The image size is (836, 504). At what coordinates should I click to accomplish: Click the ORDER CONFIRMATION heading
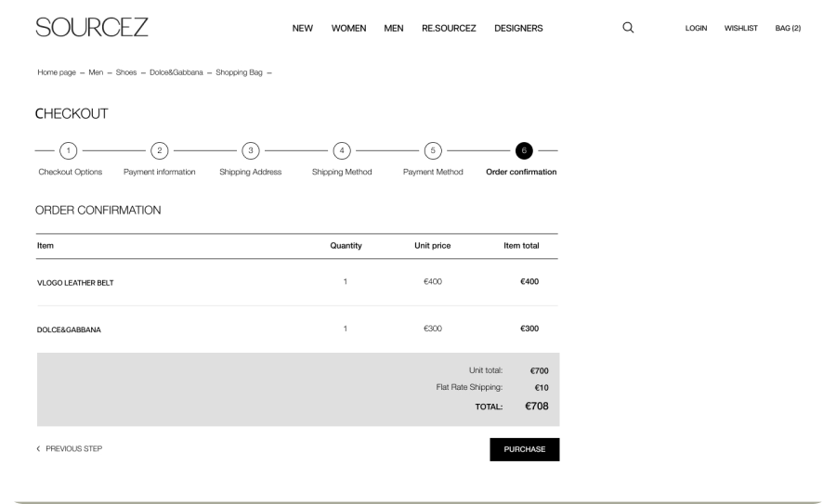pyautogui.click(x=98, y=211)
